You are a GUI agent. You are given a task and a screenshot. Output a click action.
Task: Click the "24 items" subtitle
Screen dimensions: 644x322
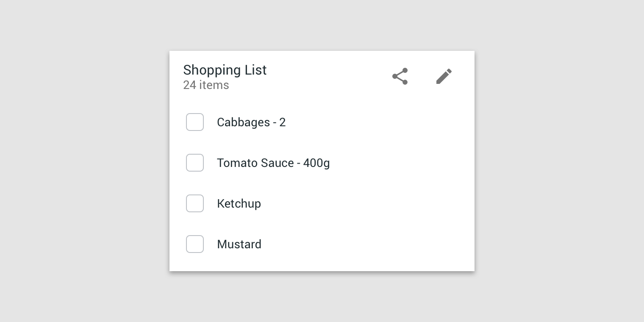(x=206, y=85)
